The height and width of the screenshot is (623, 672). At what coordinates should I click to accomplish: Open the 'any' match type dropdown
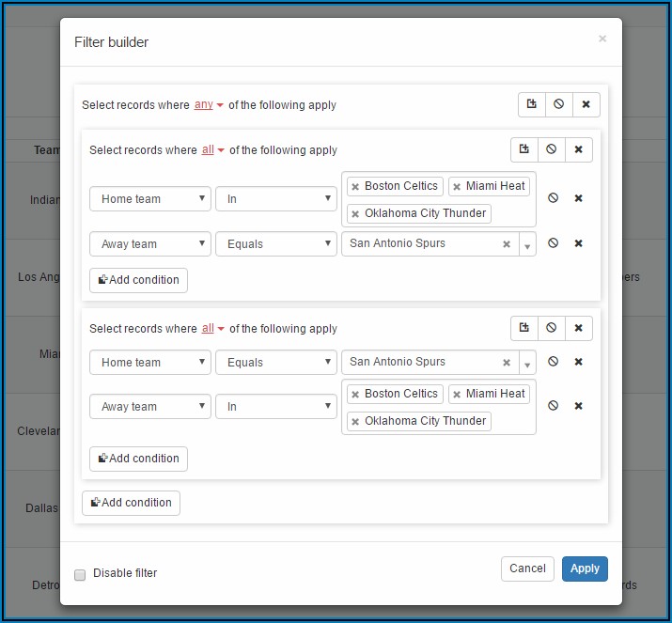point(209,105)
